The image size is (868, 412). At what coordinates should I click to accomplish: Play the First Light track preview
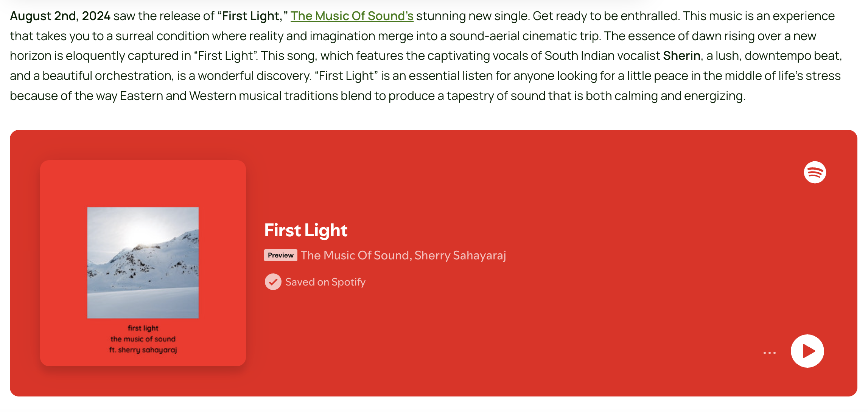807,351
